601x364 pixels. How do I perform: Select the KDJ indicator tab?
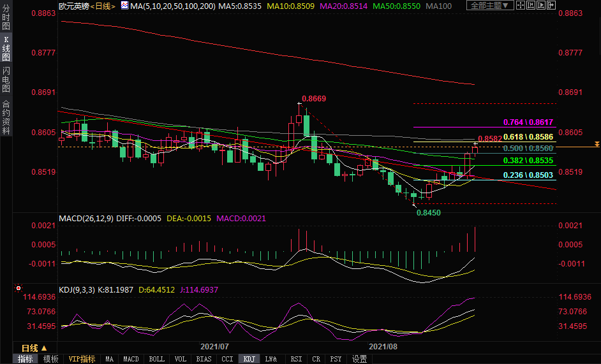pyautogui.click(x=249, y=359)
